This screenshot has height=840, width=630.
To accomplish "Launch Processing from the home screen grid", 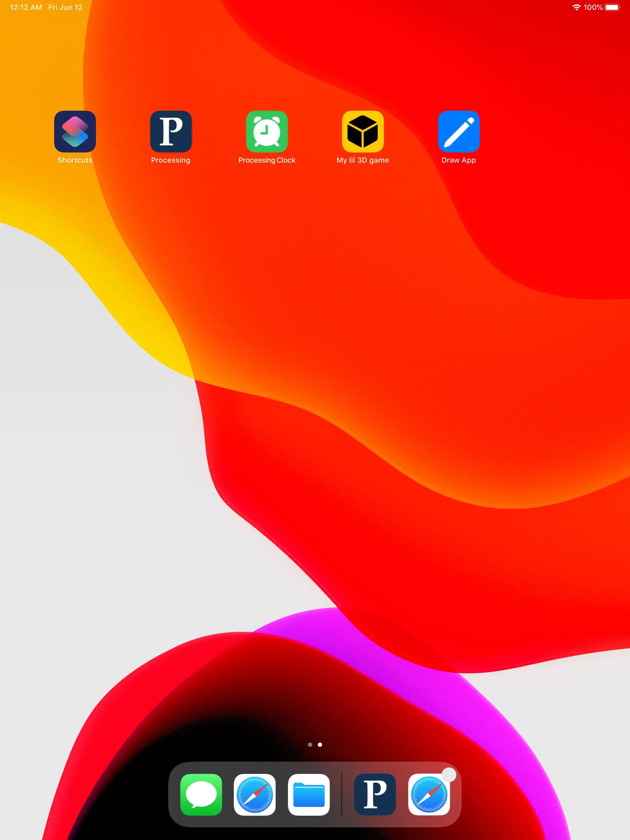I will click(171, 131).
